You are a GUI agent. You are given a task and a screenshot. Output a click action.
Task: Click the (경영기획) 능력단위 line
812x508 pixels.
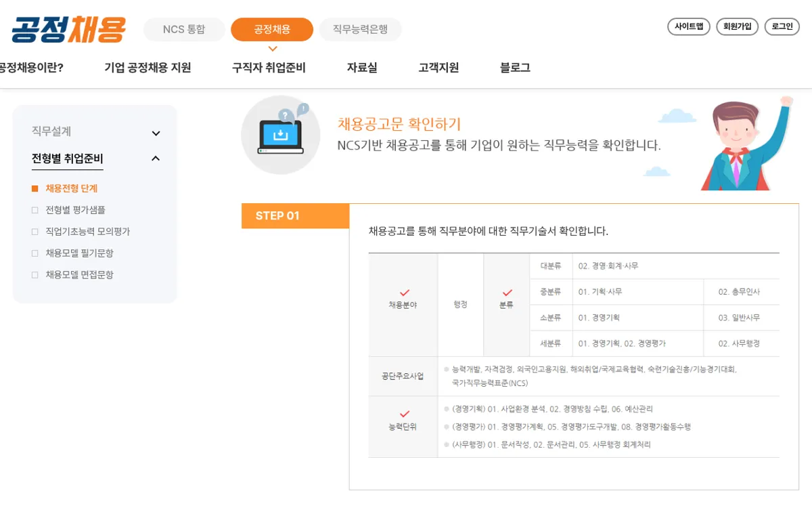[x=552, y=409]
